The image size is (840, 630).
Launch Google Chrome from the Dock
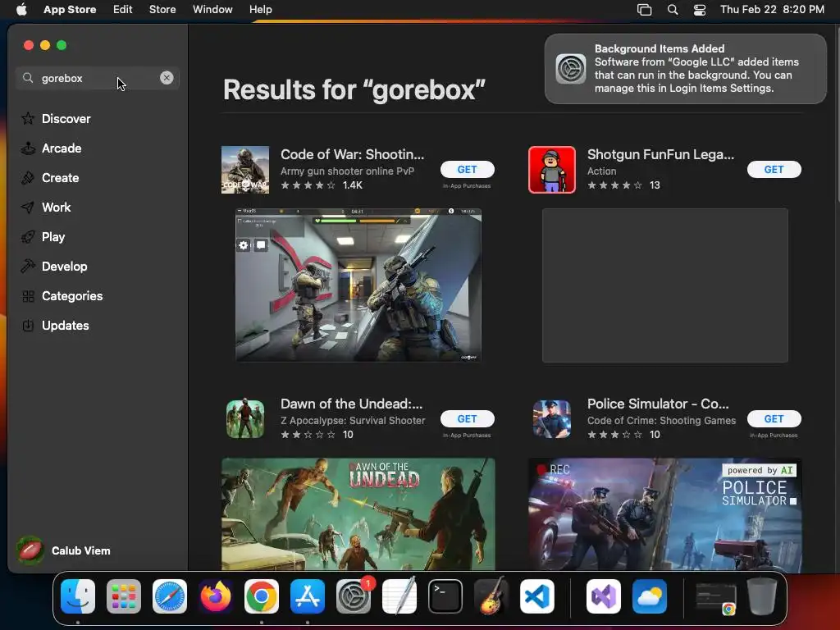coord(262,596)
